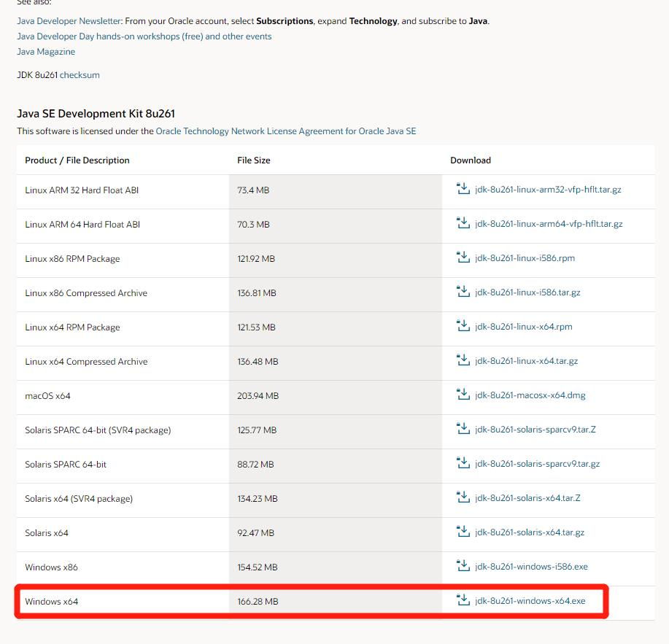Click the download icon for jdk-8u261-linux-x64.tar.gz
Image resolution: width=669 pixels, height=644 pixels.
pos(463,360)
